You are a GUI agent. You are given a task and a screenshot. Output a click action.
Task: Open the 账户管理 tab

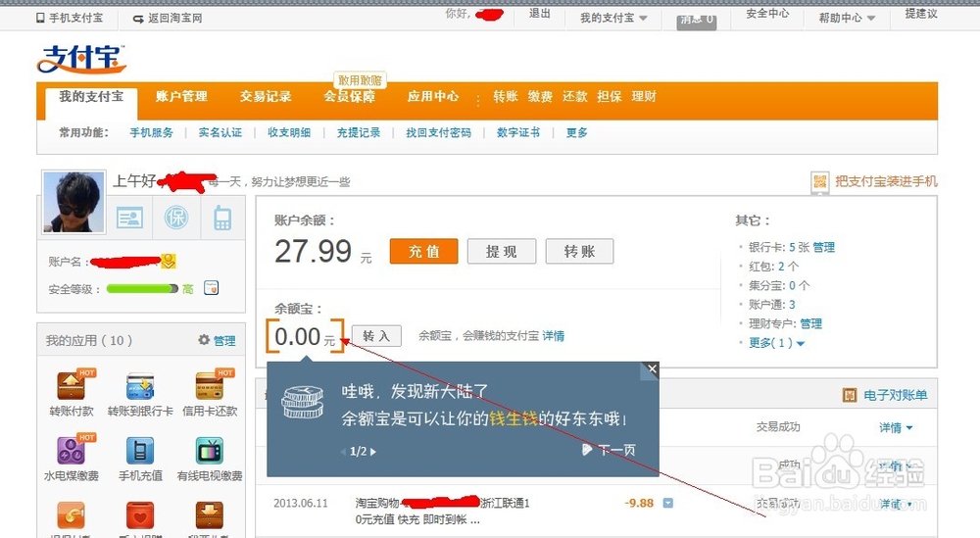tap(181, 96)
